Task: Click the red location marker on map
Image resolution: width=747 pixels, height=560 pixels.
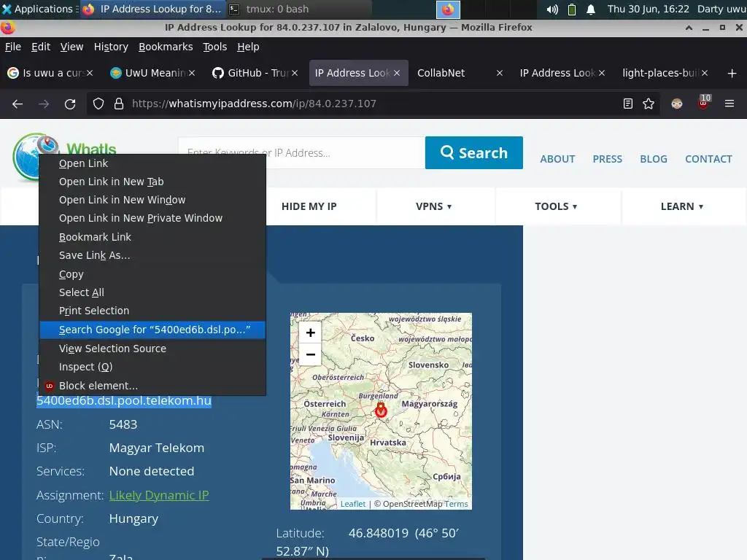Action: click(x=381, y=410)
